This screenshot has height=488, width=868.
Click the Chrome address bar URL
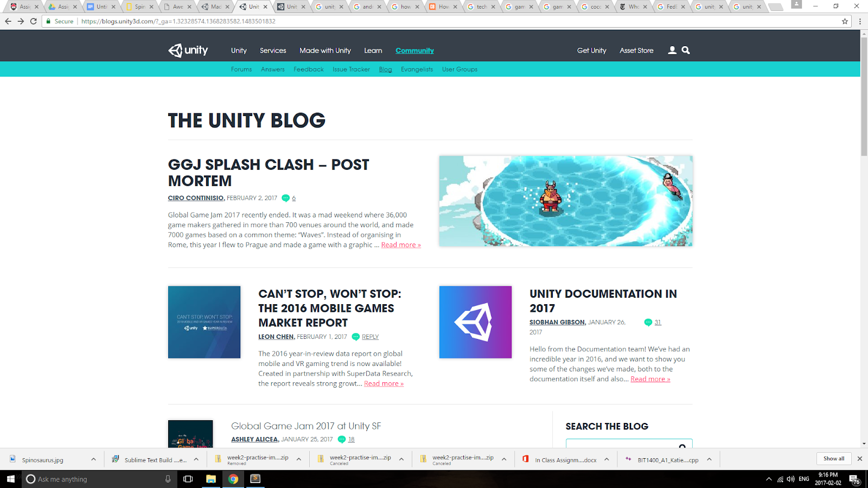pyautogui.click(x=178, y=21)
